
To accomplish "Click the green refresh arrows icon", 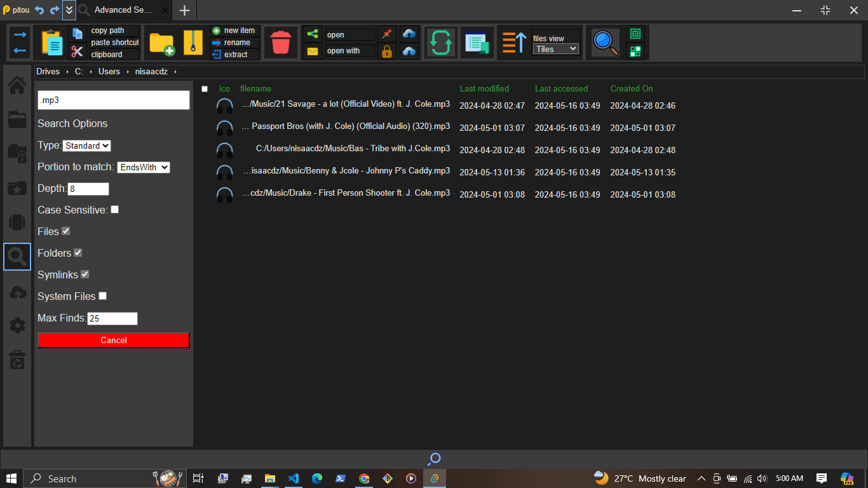I will click(441, 43).
